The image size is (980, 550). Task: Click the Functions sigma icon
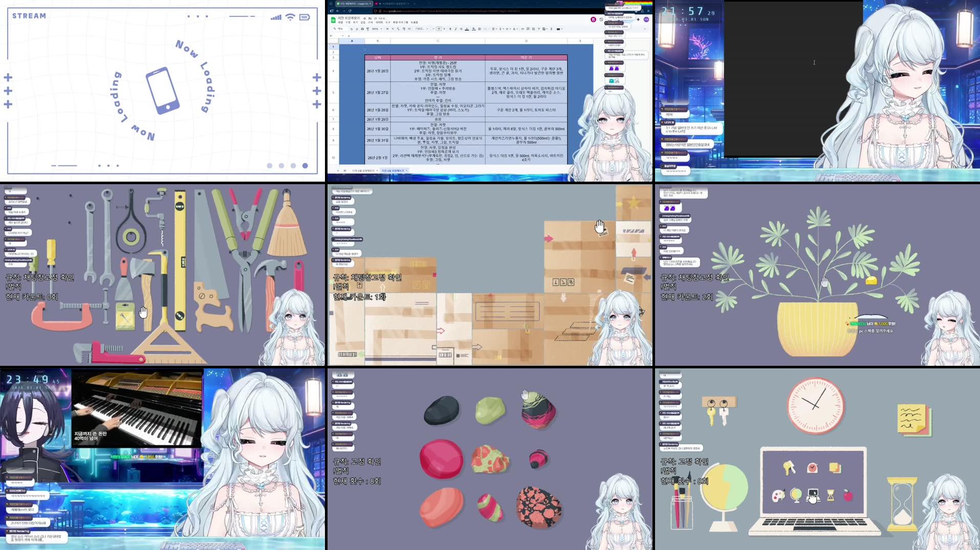[x=551, y=29]
